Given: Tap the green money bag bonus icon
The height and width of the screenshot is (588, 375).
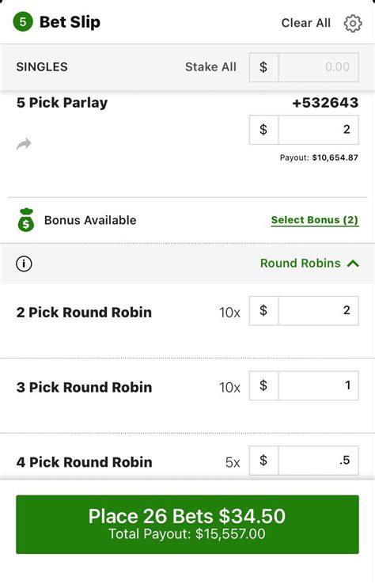Looking at the screenshot, I should coord(26,220).
